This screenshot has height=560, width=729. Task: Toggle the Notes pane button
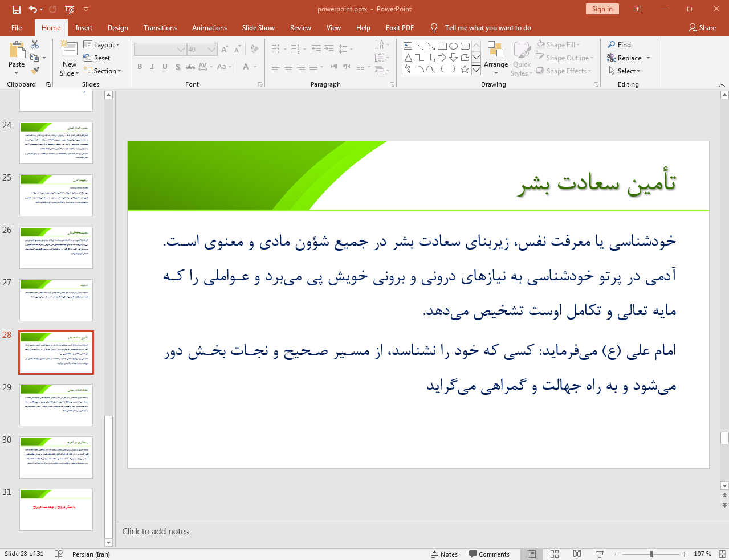click(x=445, y=554)
